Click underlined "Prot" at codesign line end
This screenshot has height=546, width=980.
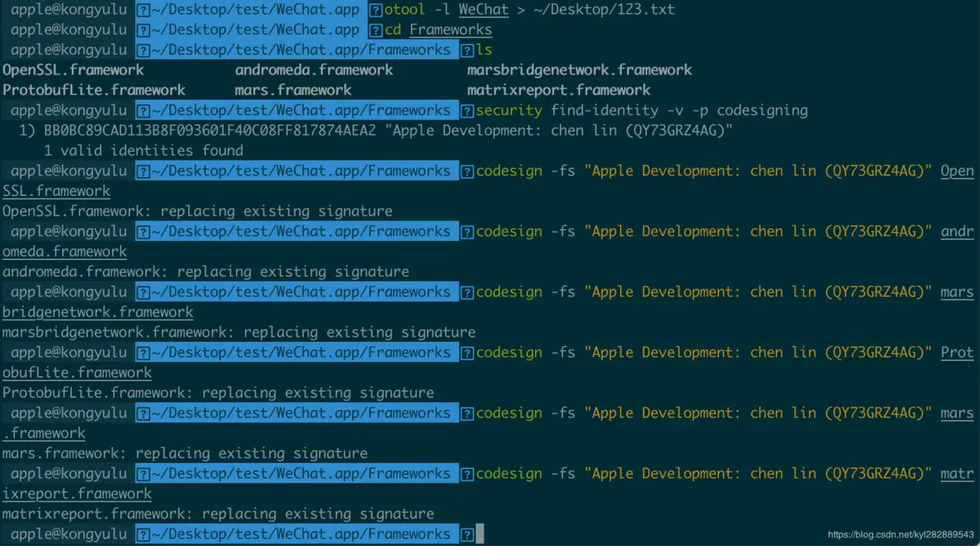point(957,352)
